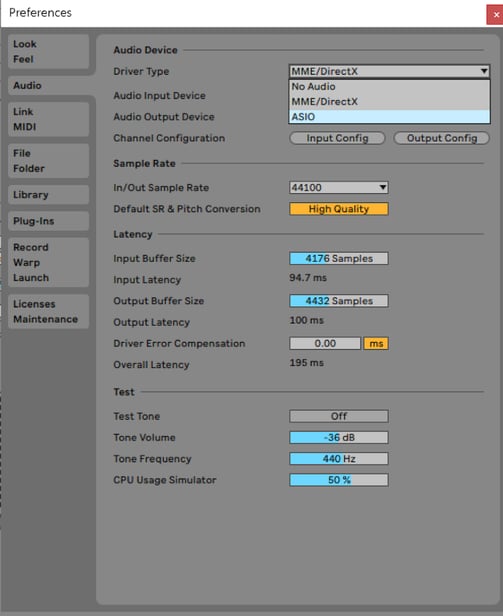Open the In/Out Sample Rate dropdown
The width and height of the screenshot is (503, 616).
(339, 187)
